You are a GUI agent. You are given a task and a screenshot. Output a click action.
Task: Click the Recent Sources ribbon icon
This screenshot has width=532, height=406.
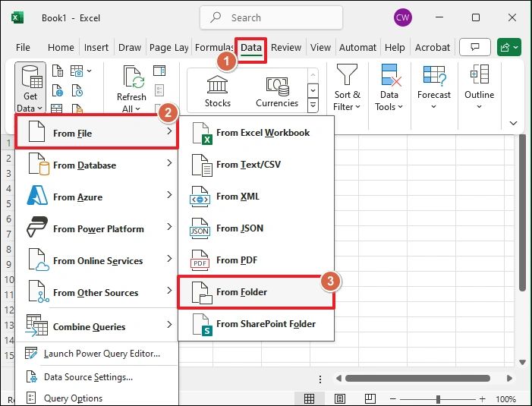[x=77, y=91]
